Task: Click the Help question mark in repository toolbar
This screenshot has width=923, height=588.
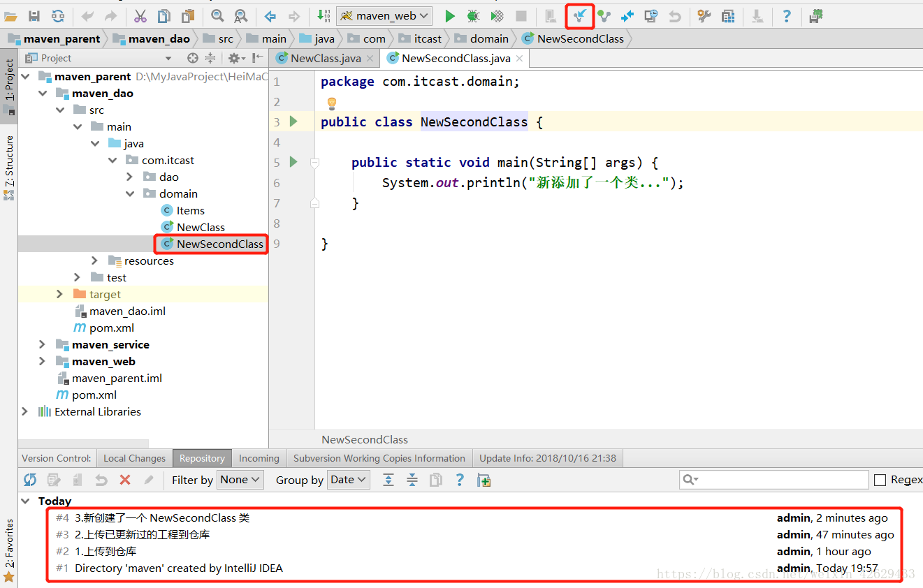Action: click(460, 480)
